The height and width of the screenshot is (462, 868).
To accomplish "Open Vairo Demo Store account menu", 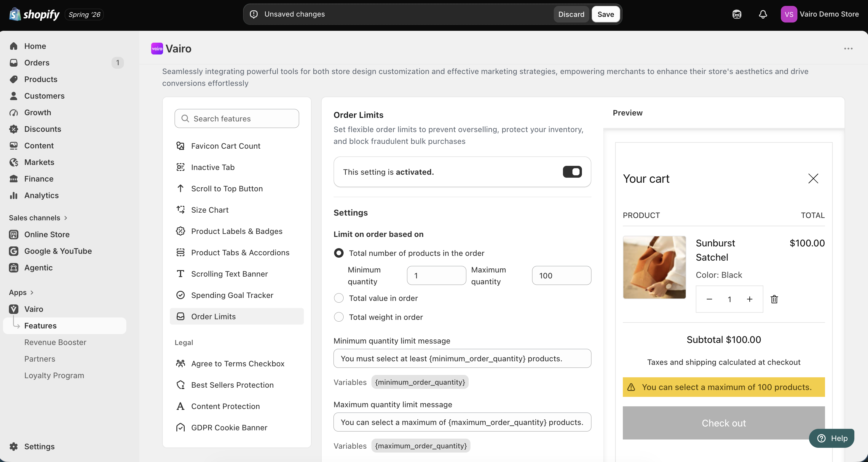I will pyautogui.click(x=820, y=14).
